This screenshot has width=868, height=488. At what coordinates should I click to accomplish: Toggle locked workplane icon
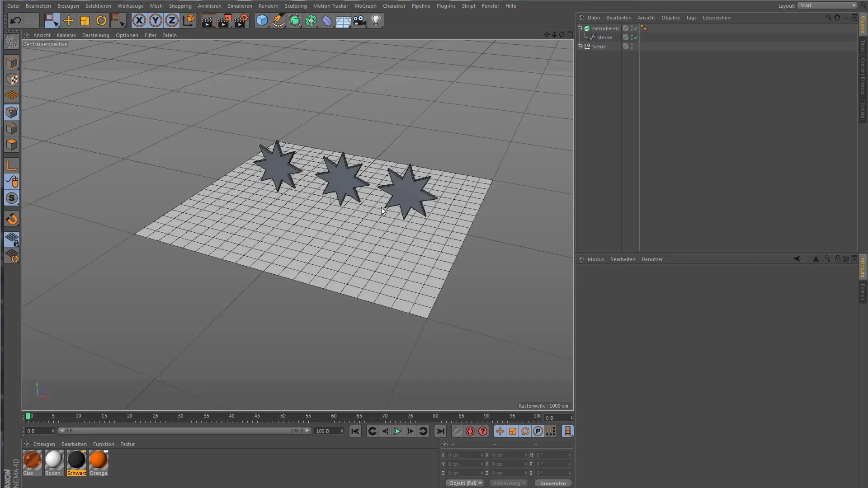point(12,239)
